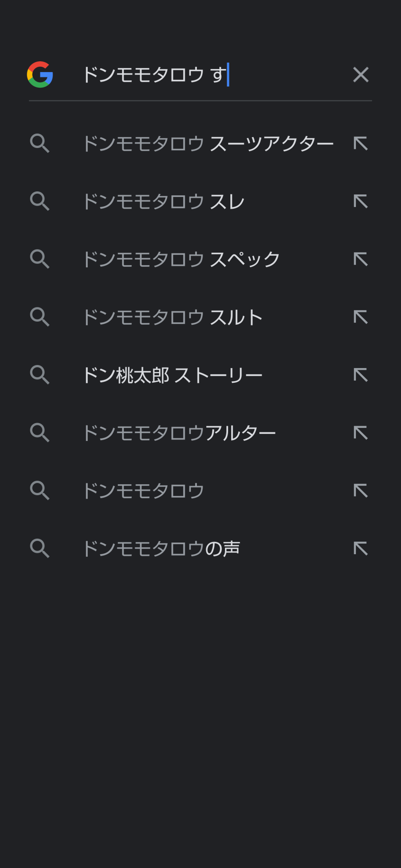Select suggestion ドンモモタロウ スーツアクター
This screenshot has height=868, width=401.
click(208, 144)
